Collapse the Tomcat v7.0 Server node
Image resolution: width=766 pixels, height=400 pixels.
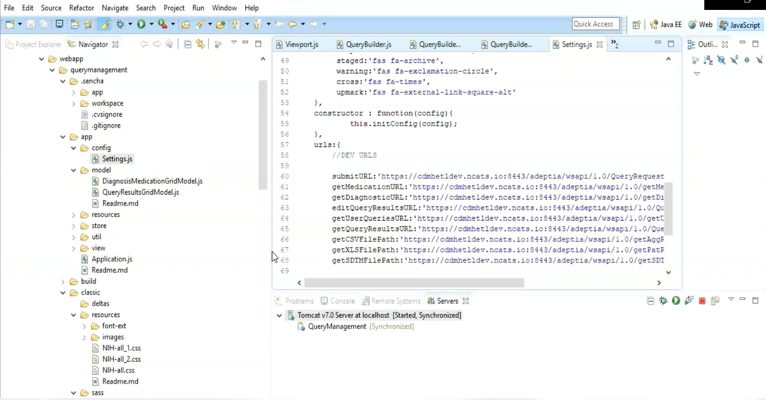[x=279, y=316]
